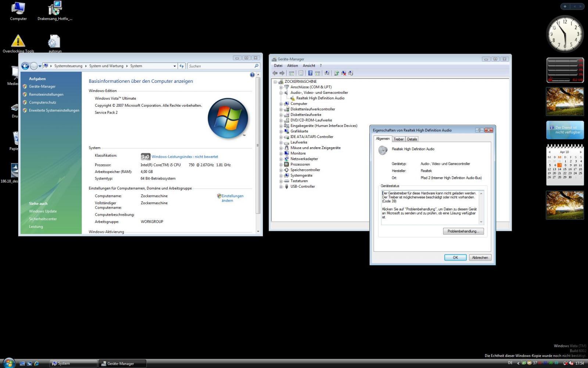Image resolution: width=588 pixels, height=368 pixels.
Task: Click the Gerätestatus text box scroll down arrow
Action: point(481,222)
